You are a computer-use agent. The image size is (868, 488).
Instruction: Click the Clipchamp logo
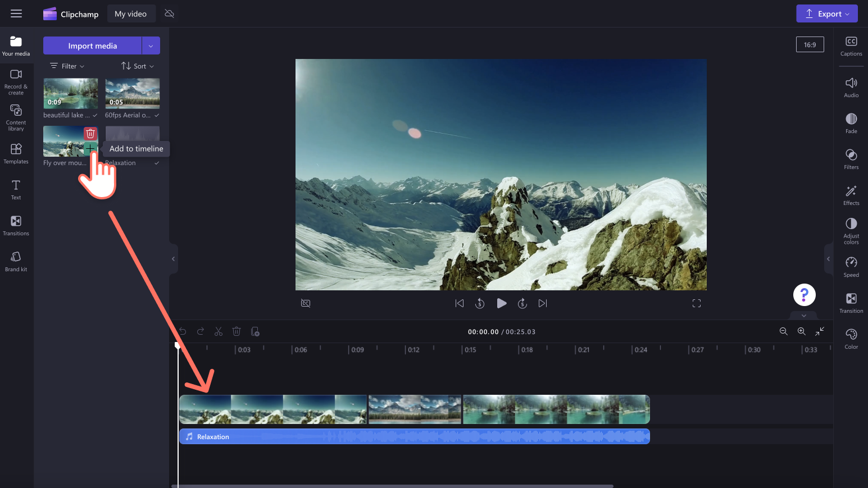pos(71,14)
